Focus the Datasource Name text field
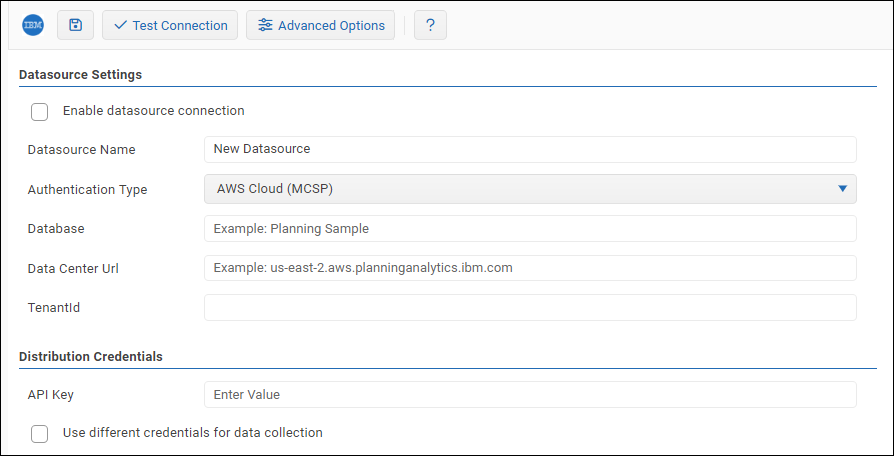The width and height of the screenshot is (894, 456). coord(530,149)
